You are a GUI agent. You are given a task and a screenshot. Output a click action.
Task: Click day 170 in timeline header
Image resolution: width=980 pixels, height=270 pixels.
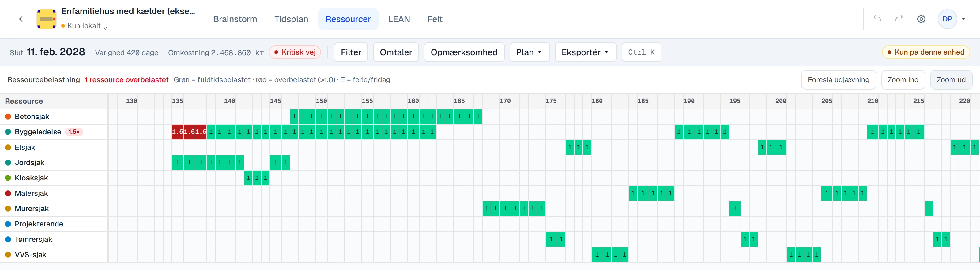[505, 101]
